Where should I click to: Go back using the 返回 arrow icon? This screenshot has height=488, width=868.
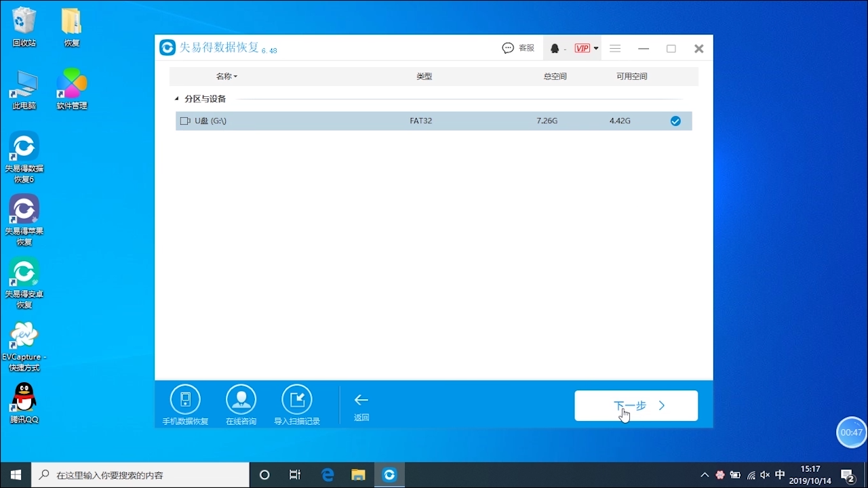point(361,400)
